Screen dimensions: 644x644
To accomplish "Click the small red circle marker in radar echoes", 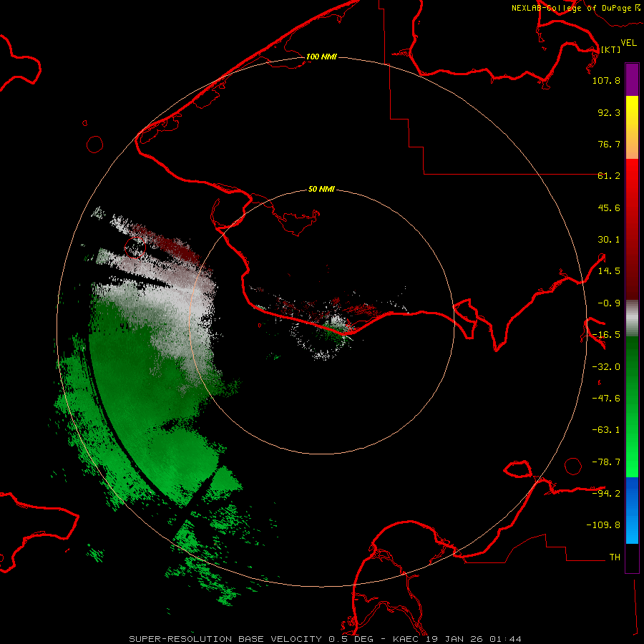I will pyautogui.click(x=135, y=248).
